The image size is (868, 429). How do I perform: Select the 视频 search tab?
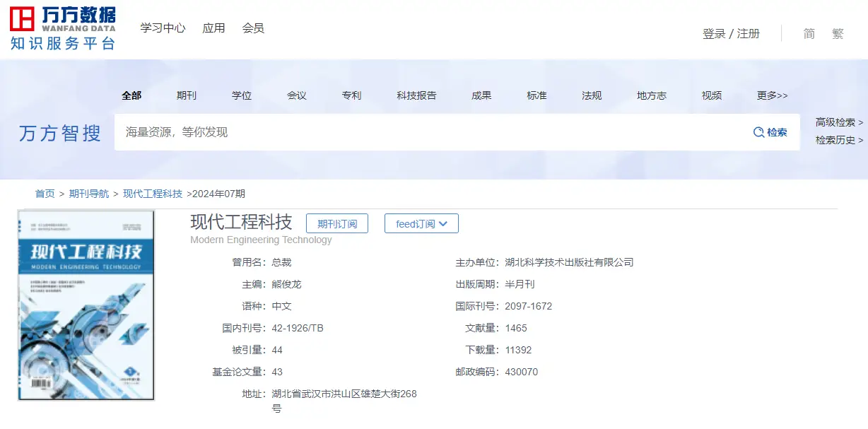(x=712, y=95)
